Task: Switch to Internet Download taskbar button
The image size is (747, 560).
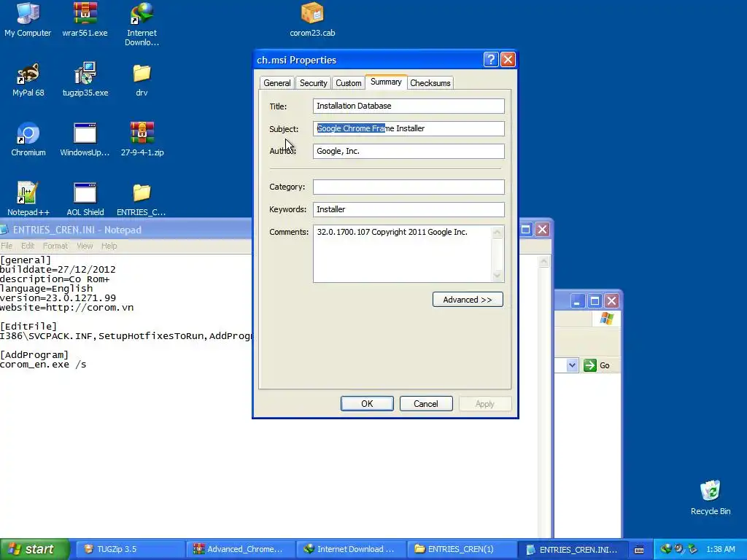Action: 351,549
